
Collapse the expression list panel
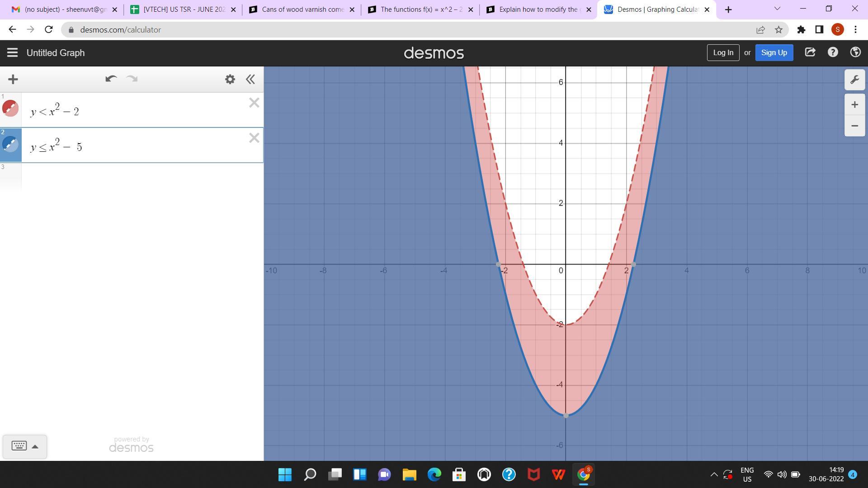point(250,80)
